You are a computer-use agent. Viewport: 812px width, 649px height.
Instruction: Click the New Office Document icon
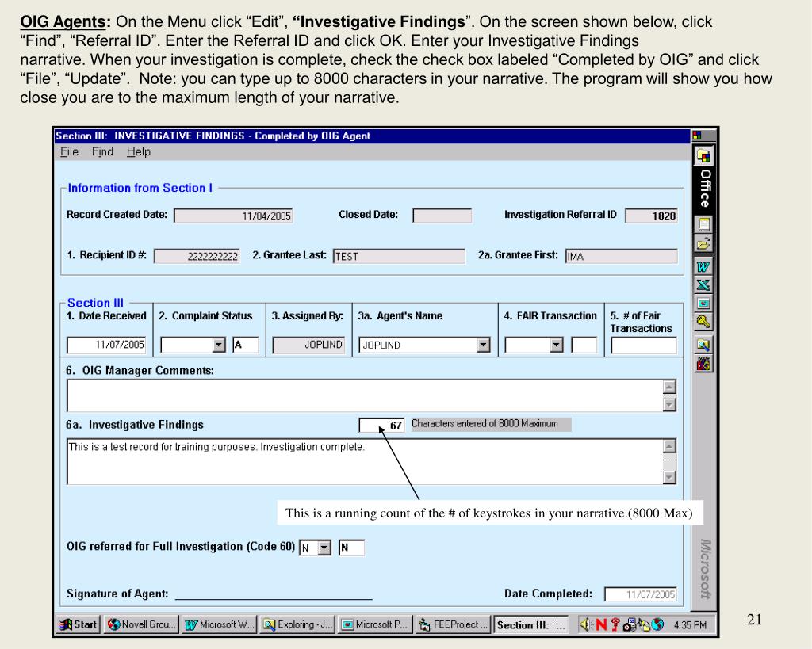(704, 225)
